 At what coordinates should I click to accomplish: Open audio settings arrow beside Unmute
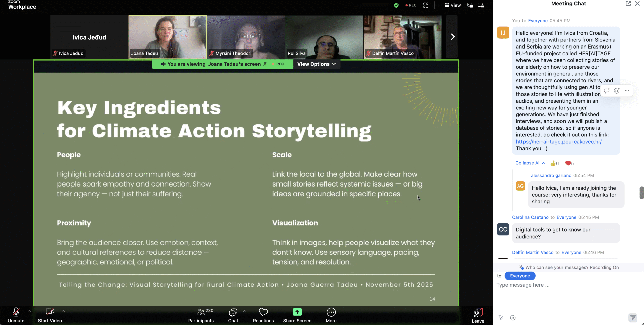pyautogui.click(x=29, y=311)
